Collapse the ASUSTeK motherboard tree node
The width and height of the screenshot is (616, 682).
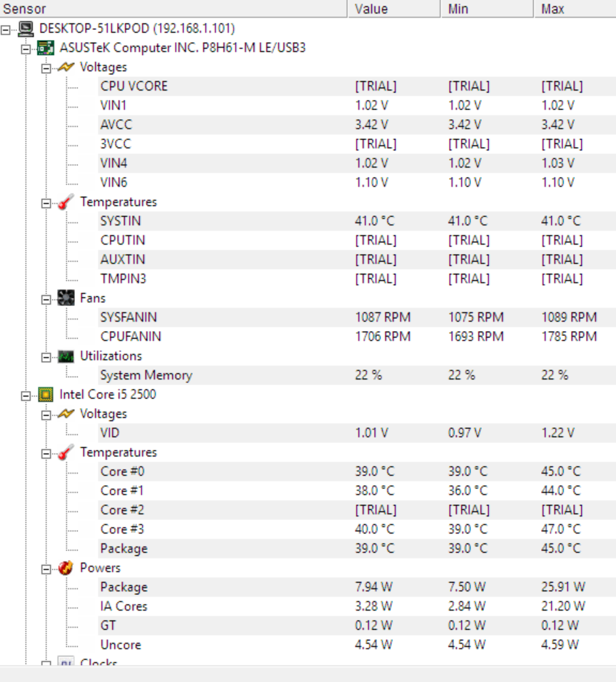coord(26,49)
